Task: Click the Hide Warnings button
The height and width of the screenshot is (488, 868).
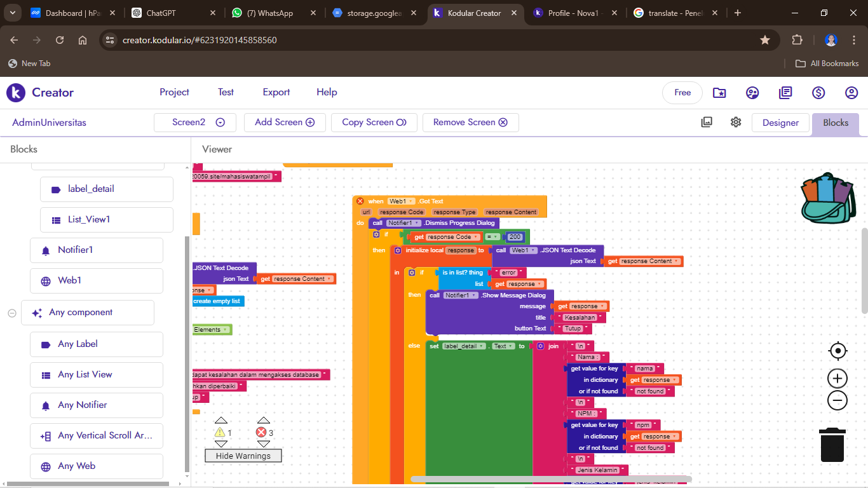Action: (243, 456)
